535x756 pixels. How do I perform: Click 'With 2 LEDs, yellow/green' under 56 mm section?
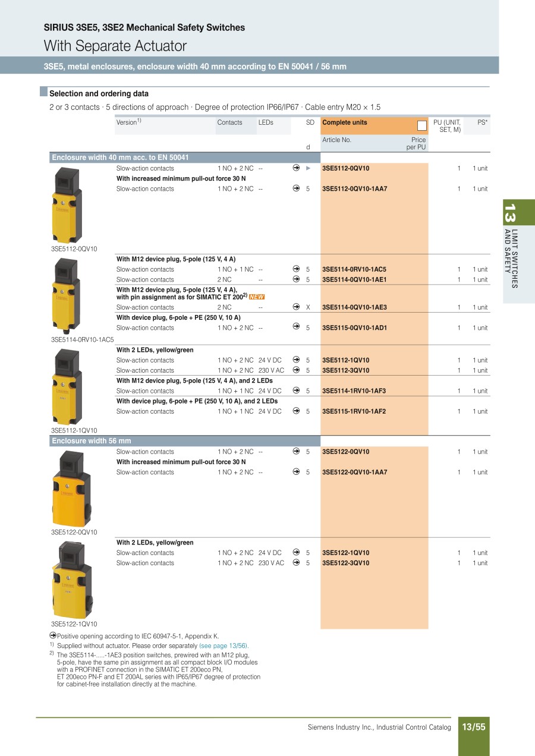[155, 543]
